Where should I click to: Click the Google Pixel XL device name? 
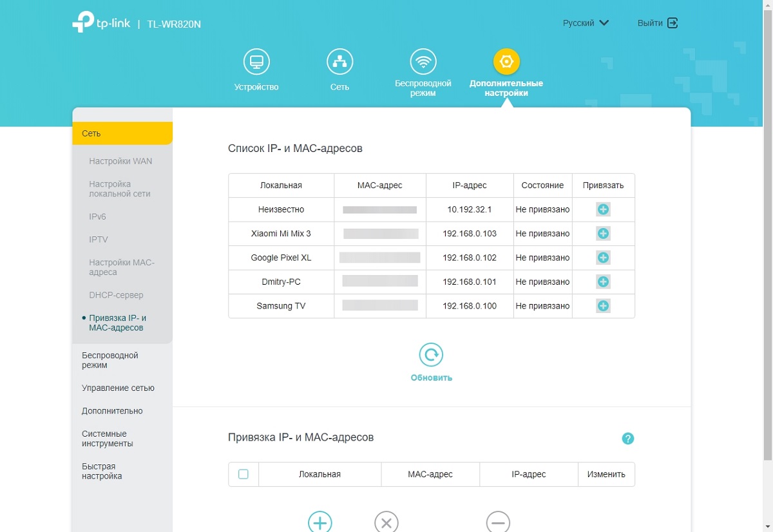click(x=281, y=258)
